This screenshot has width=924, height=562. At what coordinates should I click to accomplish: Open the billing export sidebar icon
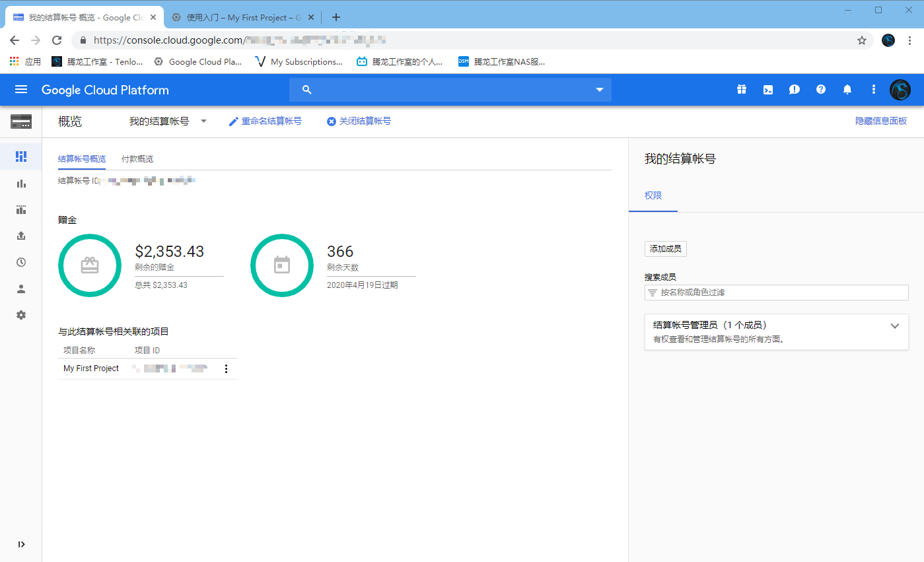[x=21, y=236]
